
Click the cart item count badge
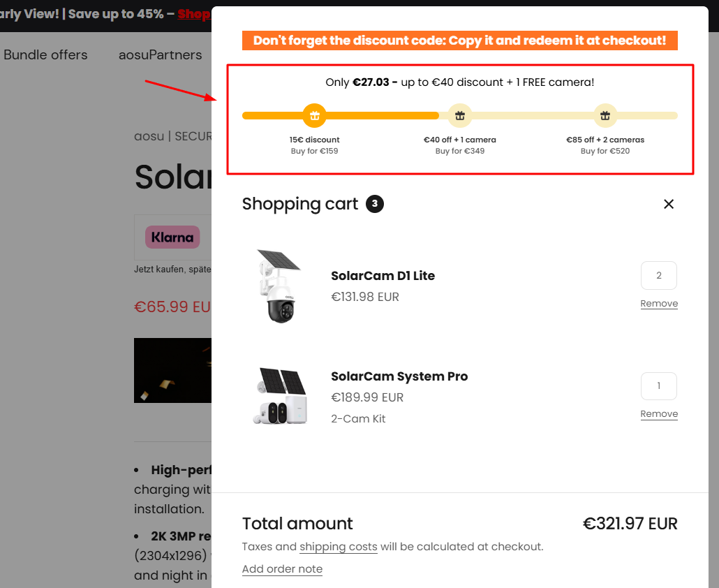click(375, 204)
